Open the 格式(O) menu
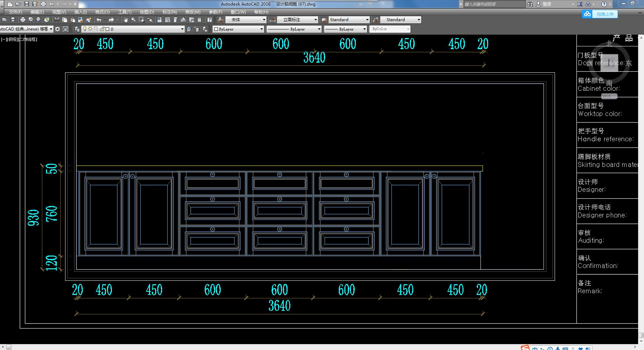 coord(103,12)
